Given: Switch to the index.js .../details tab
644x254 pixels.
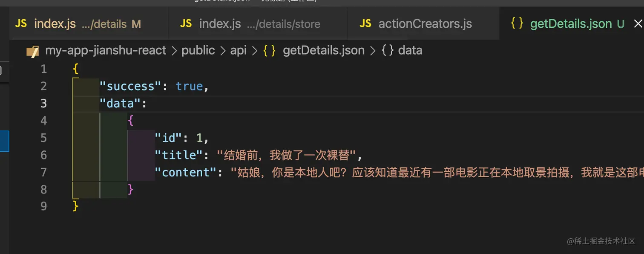Looking at the screenshot, I should coord(55,24).
